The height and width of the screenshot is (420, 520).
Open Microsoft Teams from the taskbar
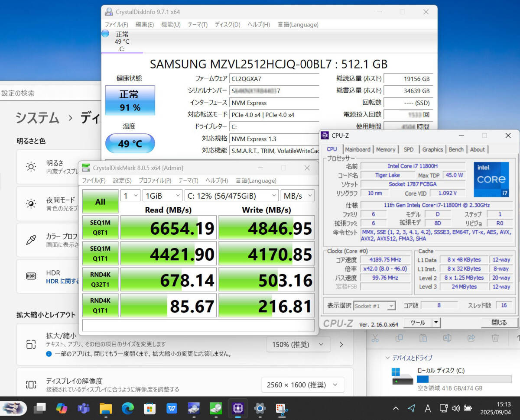(x=84, y=408)
